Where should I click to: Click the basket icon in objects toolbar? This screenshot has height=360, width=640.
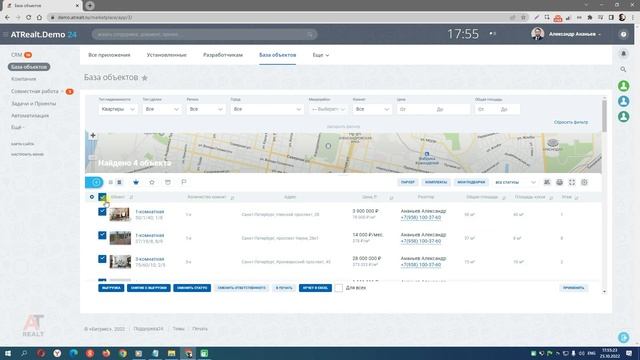click(x=136, y=182)
